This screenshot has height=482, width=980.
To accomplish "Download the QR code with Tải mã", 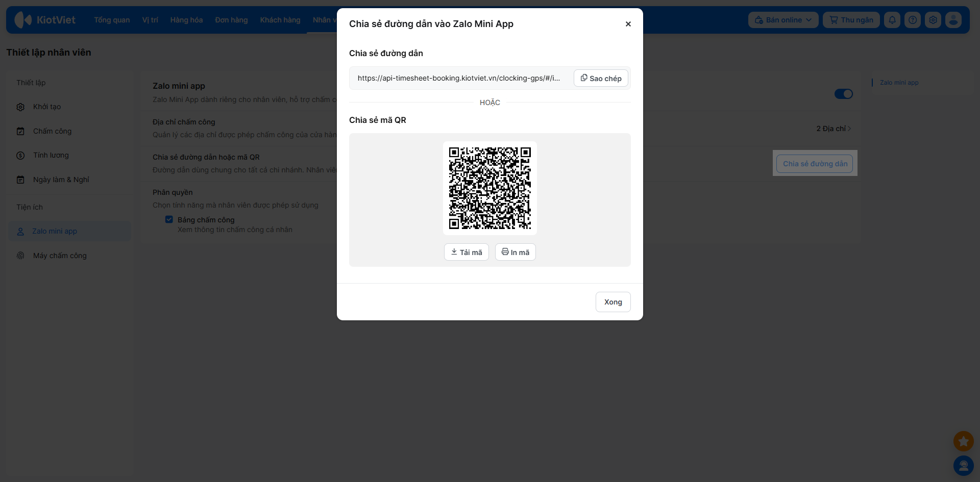I will 467,252.
